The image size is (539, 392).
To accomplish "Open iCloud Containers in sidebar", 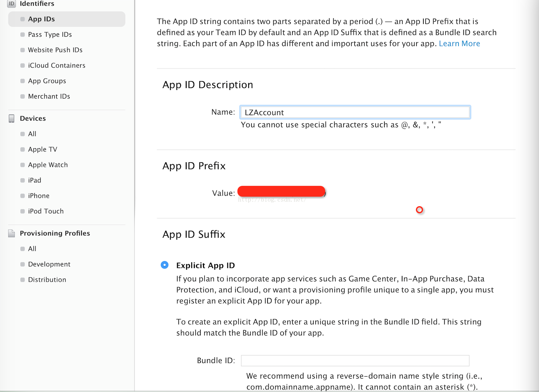I will (x=57, y=65).
